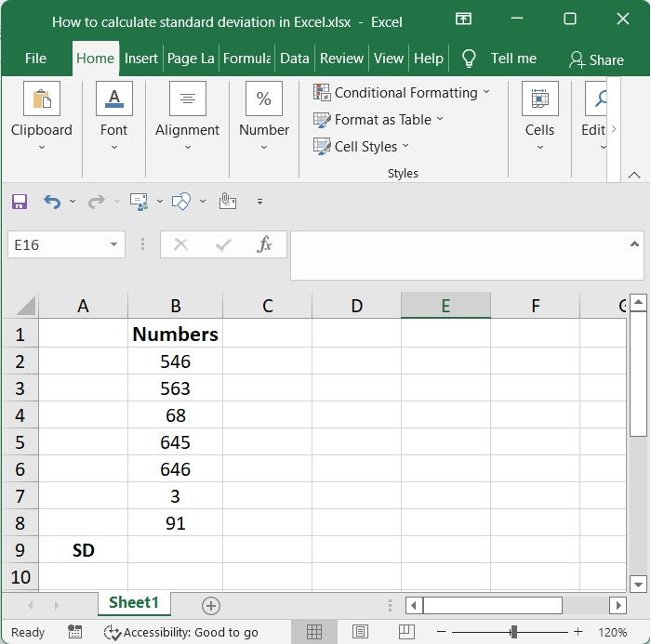
Task: Click the zoom slider handle
Action: (x=512, y=632)
